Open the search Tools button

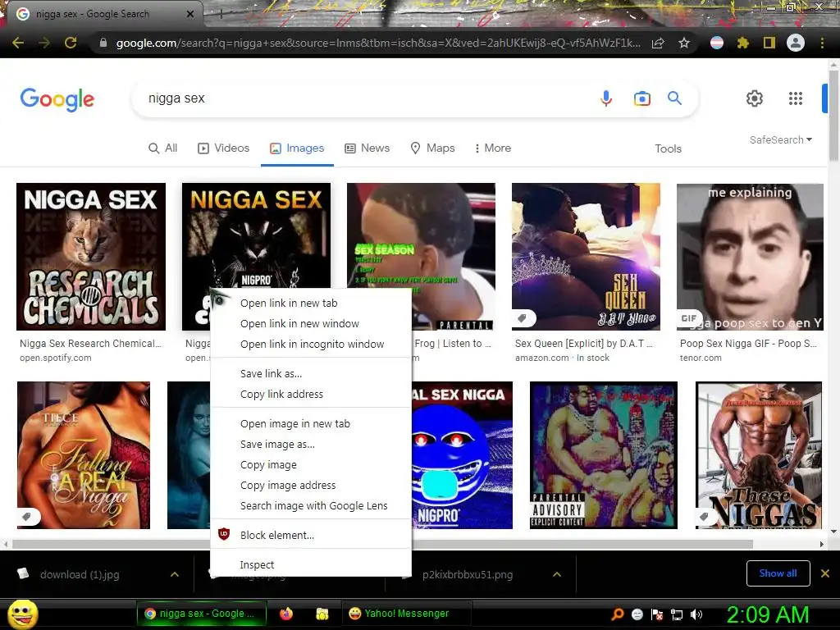pos(668,148)
